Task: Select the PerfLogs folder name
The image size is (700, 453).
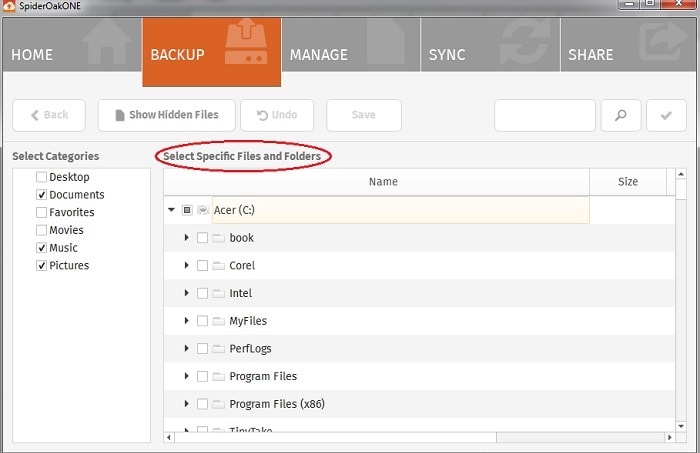Action: 250,349
